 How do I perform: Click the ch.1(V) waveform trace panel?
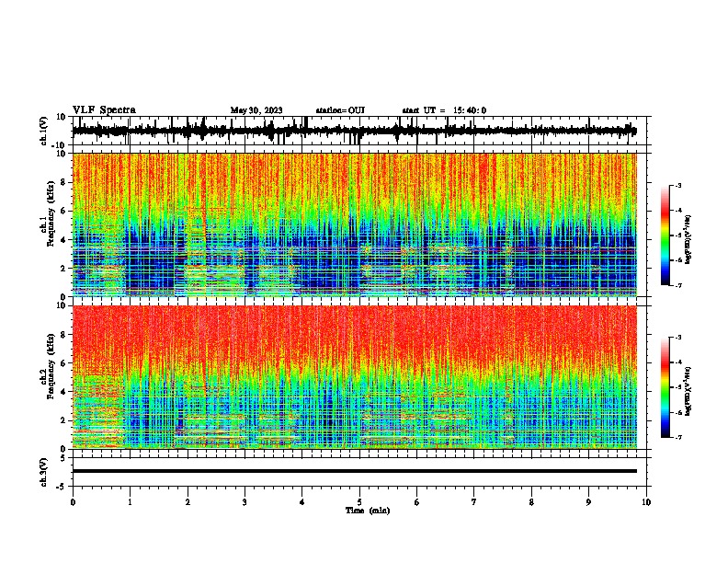359,131
